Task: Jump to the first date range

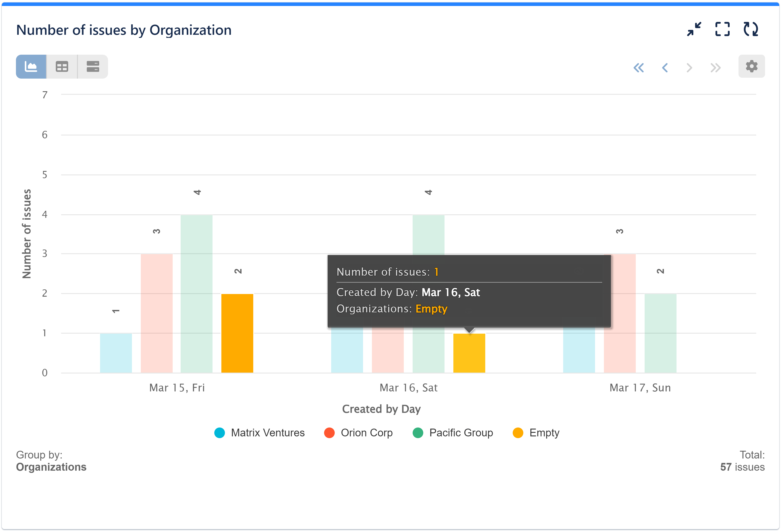Action: pyautogui.click(x=639, y=68)
